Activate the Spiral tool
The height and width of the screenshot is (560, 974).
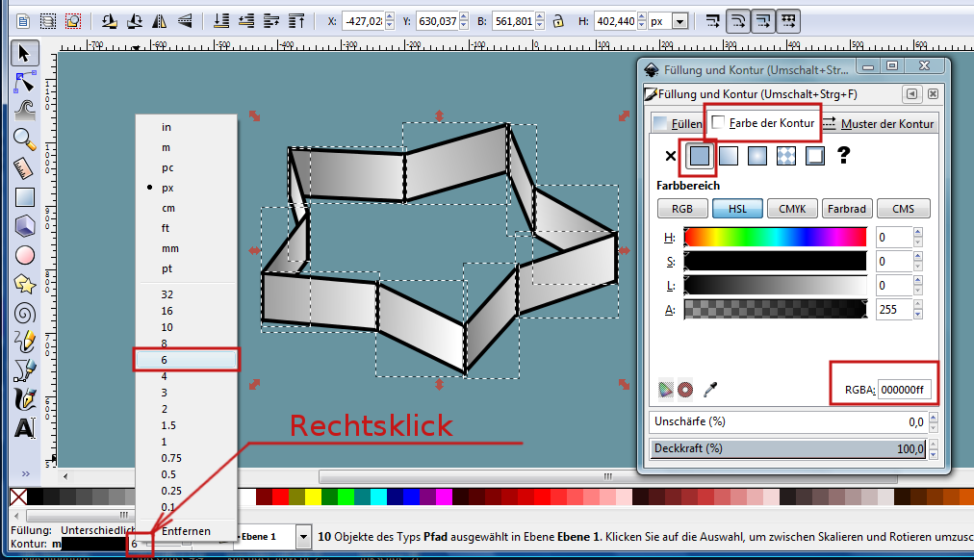[x=25, y=313]
